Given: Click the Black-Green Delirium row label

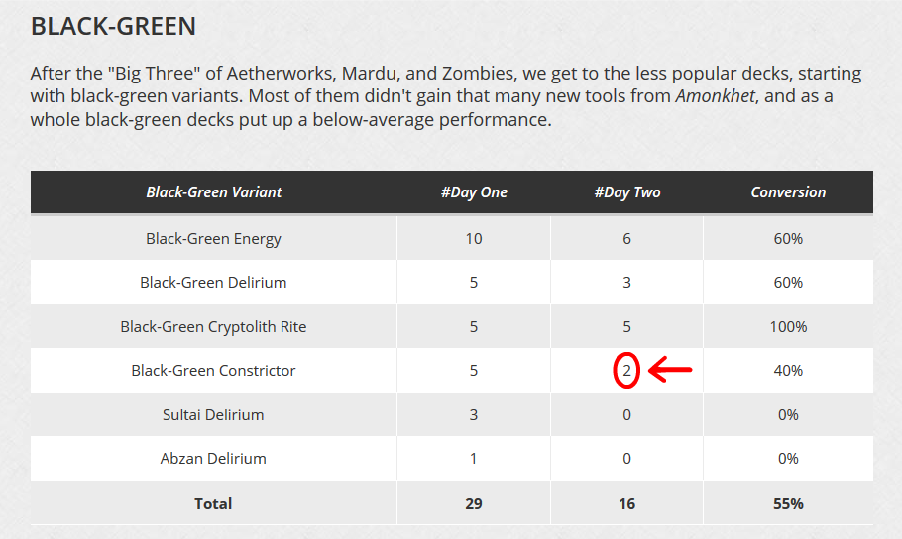Looking at the screenshot, I should point(213,282).
